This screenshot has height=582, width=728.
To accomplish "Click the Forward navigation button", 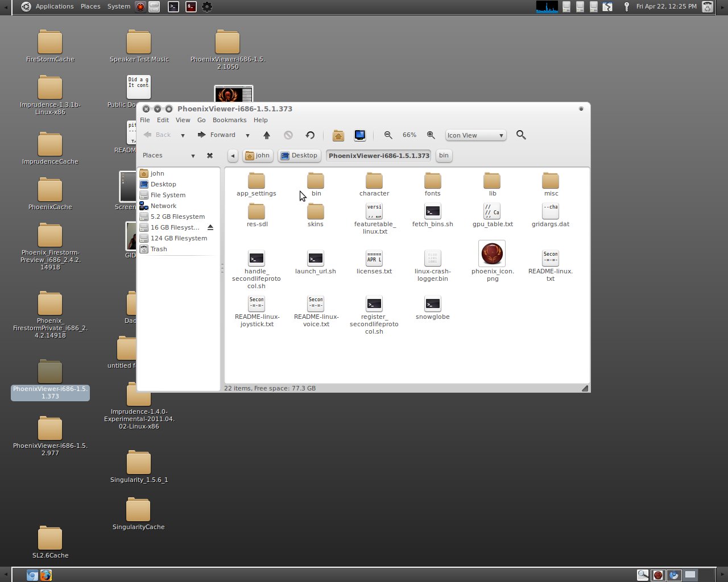I will (217, 135).
